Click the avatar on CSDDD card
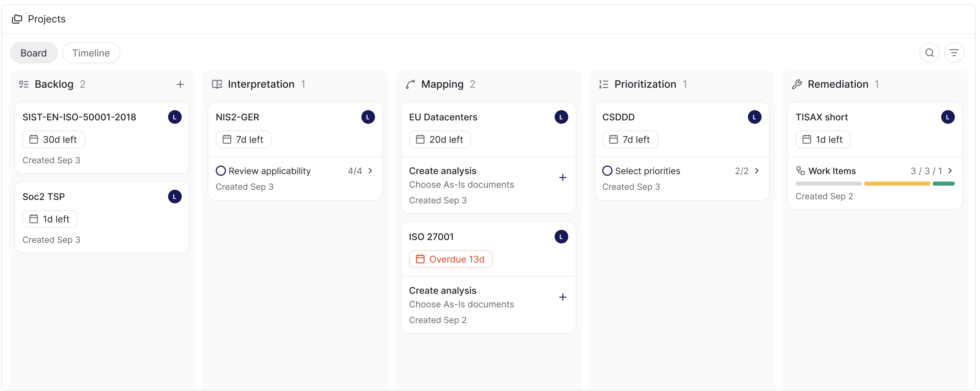 click(755, 117)
